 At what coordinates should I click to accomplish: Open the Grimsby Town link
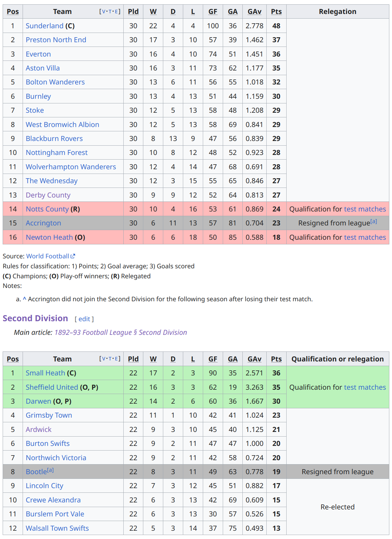(49, 415)
